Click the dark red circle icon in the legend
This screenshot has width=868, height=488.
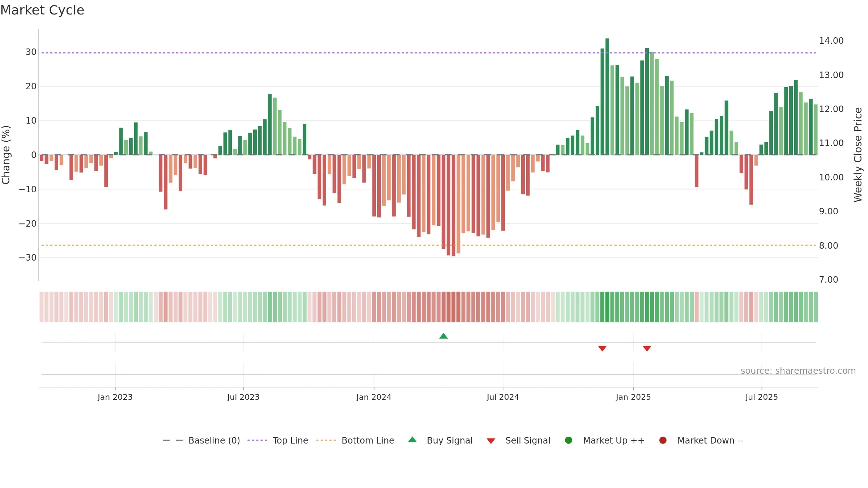pos(663,440)
